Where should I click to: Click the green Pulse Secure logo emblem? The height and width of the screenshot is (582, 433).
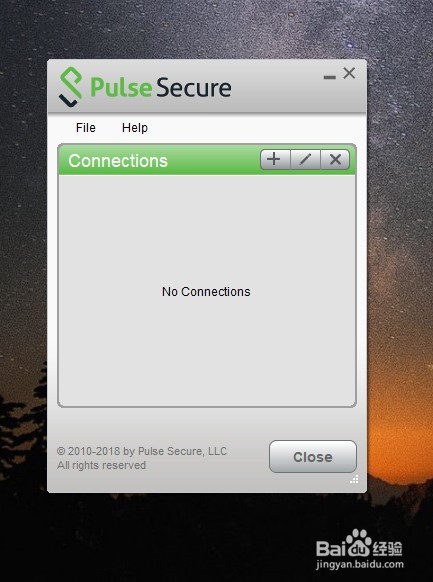click(x=70, y=87)
